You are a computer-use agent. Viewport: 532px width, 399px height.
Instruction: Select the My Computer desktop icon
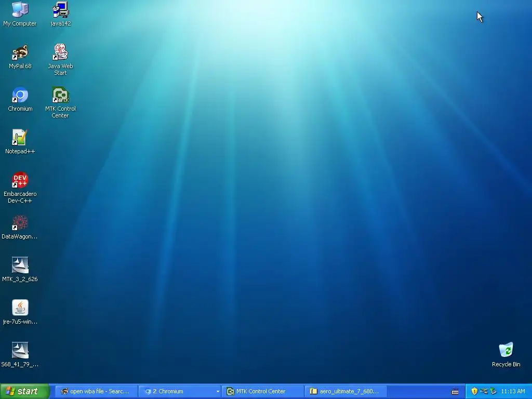click(x=20, y=14)
